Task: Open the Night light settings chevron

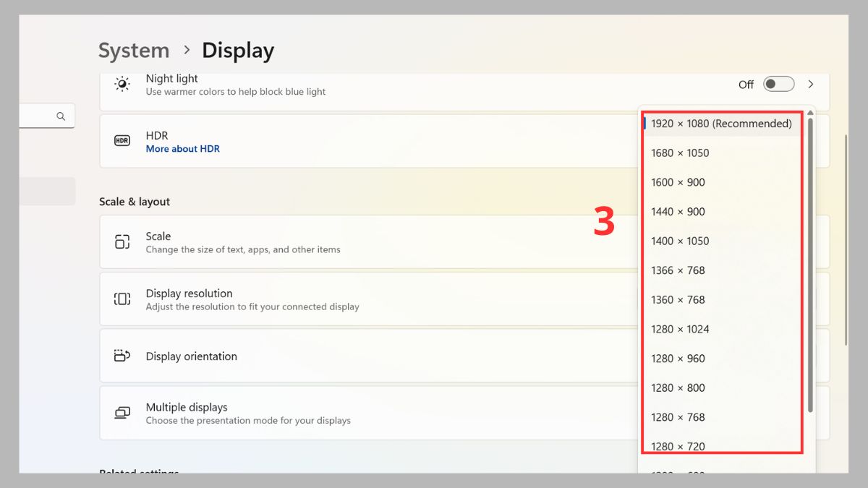Action: pos(811,84)
